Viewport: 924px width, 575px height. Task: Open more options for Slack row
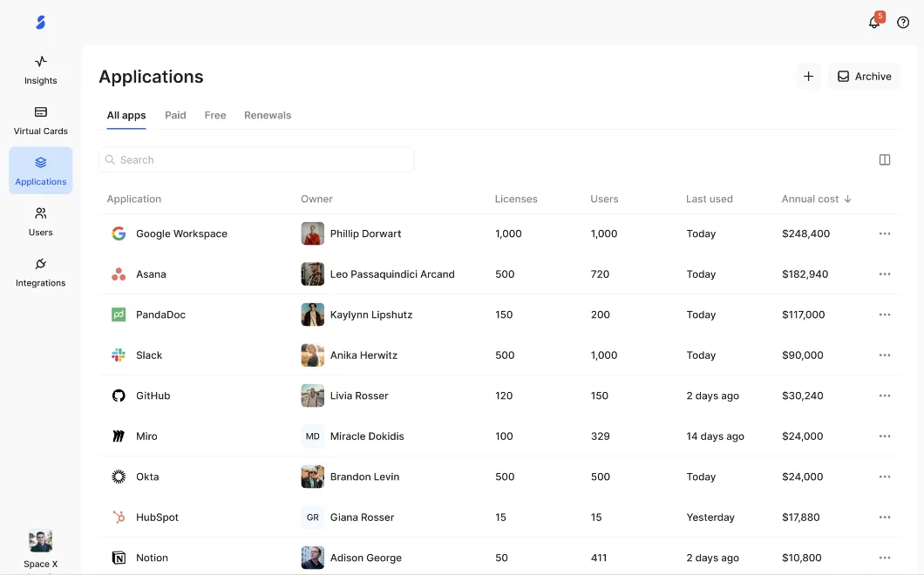tap(885, 355)
